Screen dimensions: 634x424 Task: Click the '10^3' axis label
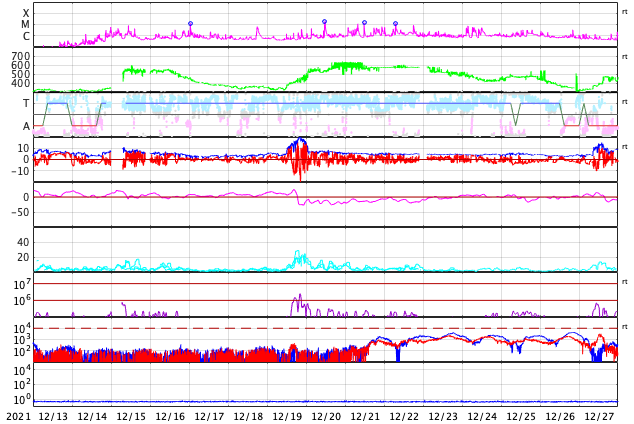22,340
